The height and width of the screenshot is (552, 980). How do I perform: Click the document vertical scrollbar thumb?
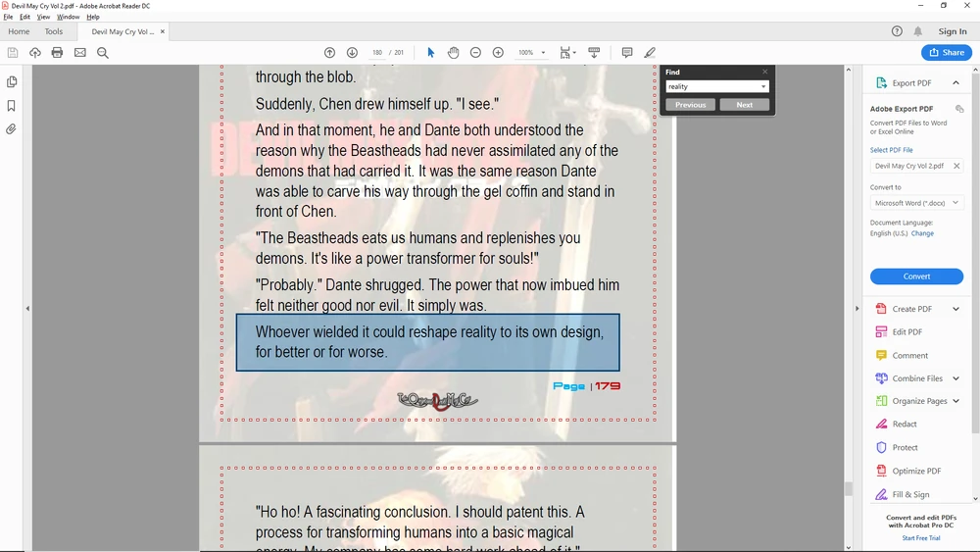[848, 488]
